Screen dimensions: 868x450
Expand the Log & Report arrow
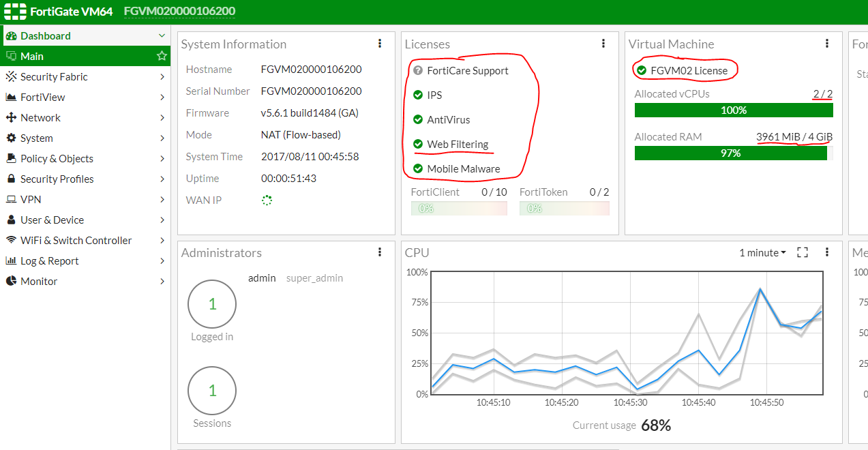coord(162,261)
